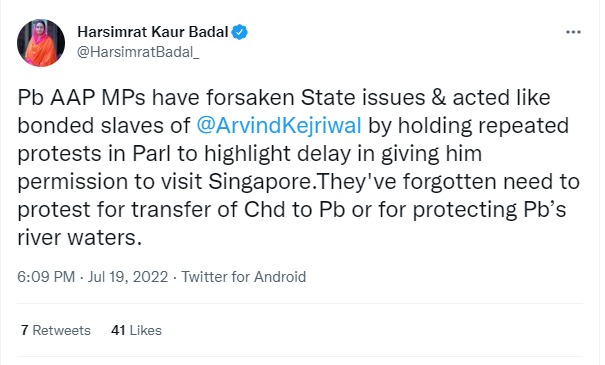This screenshot has height=365, width=605.
Task: Click 'Pb AAP MPs' at the tweet start
Action: point(81,98)
